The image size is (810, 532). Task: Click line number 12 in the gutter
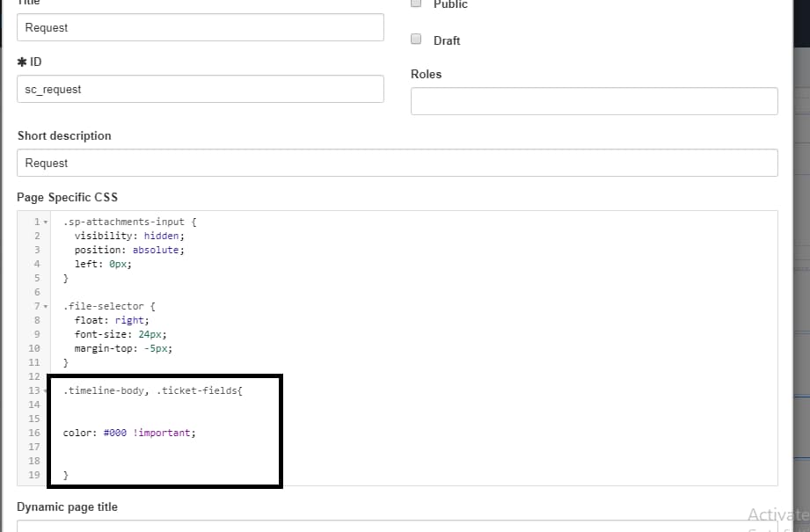[34, 376]
